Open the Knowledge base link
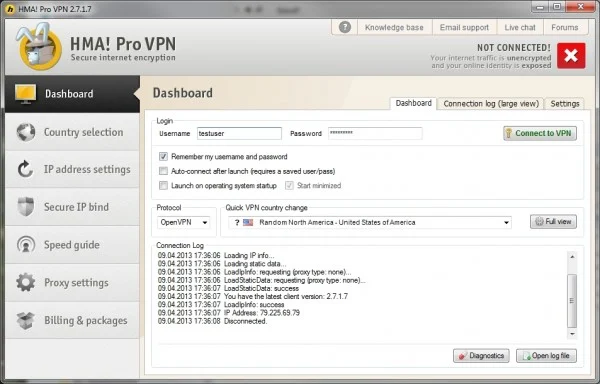This screenshot has height=384, width=600. (x=394, y=28)
